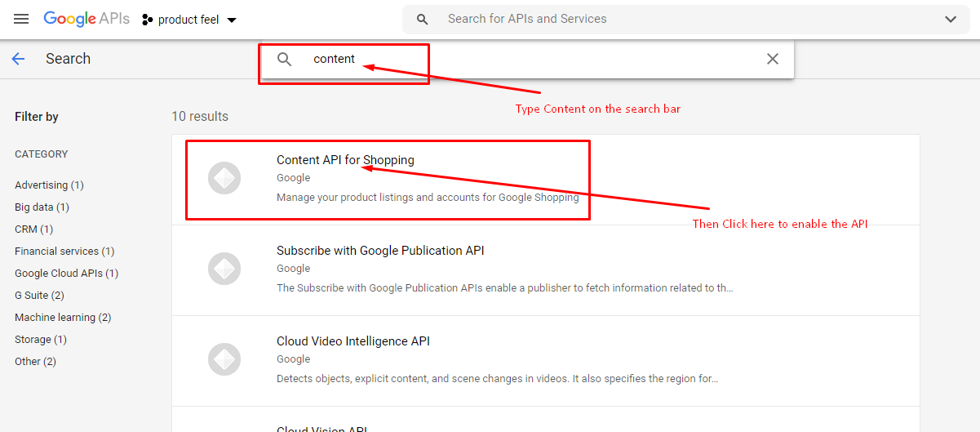This screenshot has height=432, width=980.
Task: Click the CATEGORY filter heading
Action: (42, 154)
